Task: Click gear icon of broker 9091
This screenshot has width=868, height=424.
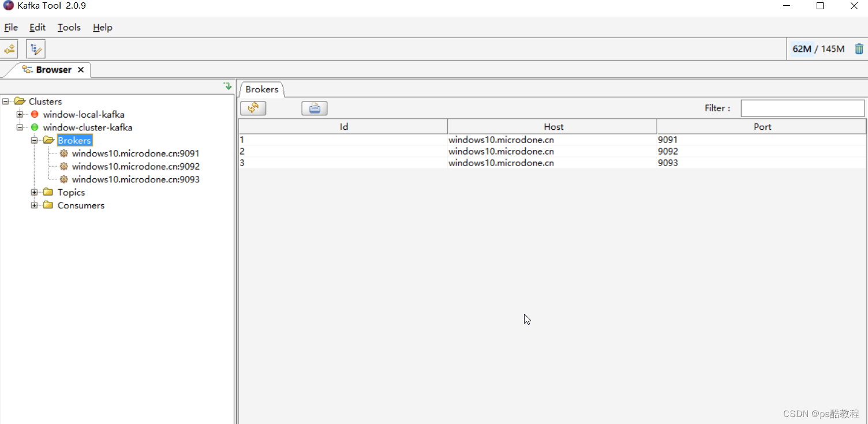Action: 64,153
